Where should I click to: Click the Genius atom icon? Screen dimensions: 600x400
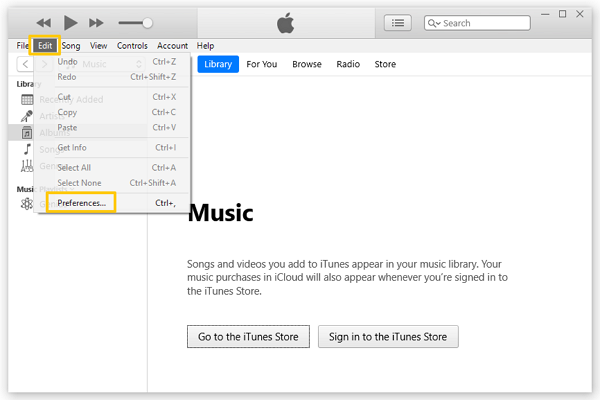tap(27, 204)
